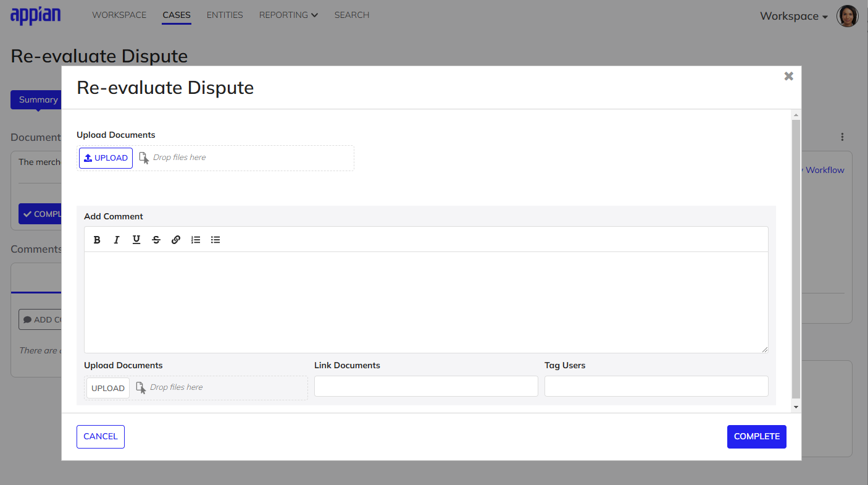
Task: Click the Tag Users field
Action: (x=656, y=386)
